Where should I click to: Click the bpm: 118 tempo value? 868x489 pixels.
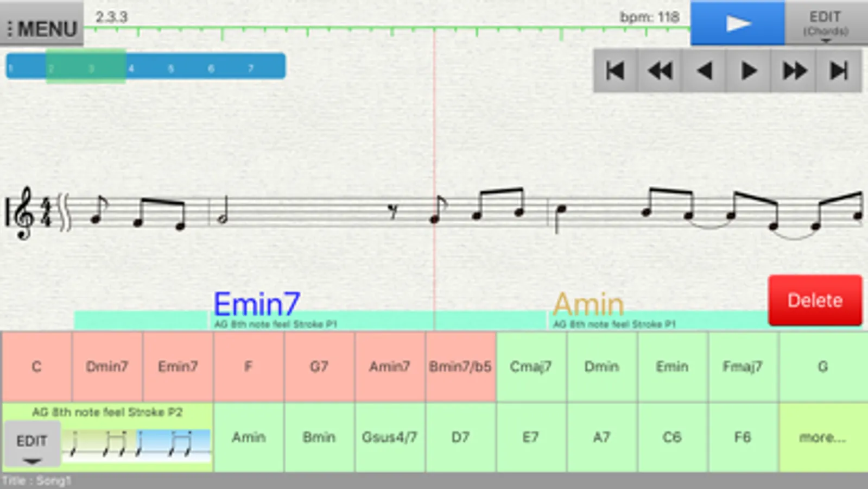[x=649, y=17]
